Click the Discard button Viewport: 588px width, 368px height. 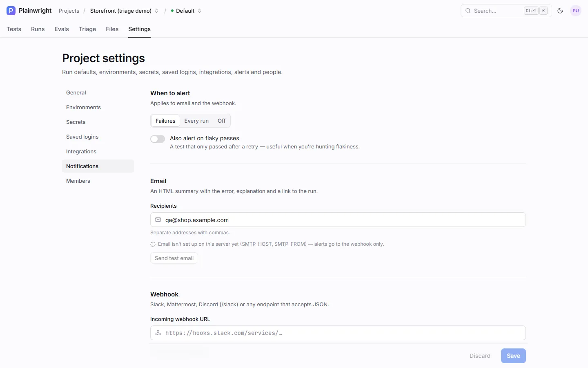pyautogui.click(x=480, y=356)
